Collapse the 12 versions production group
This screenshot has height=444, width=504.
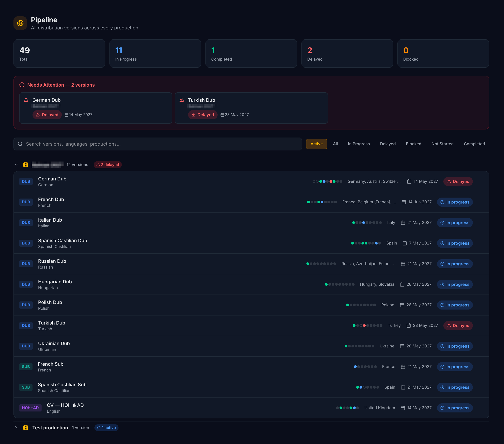tap(16, 165)
